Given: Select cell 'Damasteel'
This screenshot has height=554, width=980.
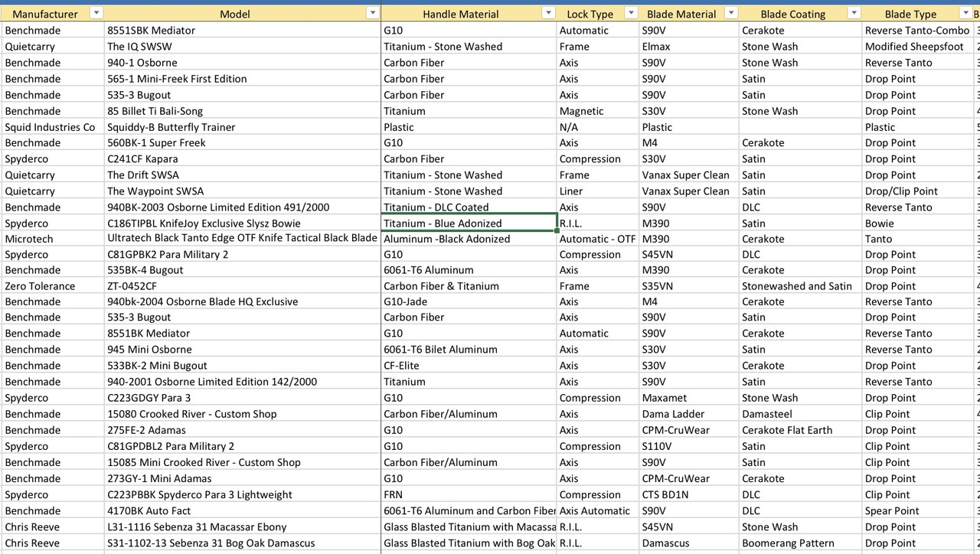Looking at the screenshot, I should (x=800, y=414).
